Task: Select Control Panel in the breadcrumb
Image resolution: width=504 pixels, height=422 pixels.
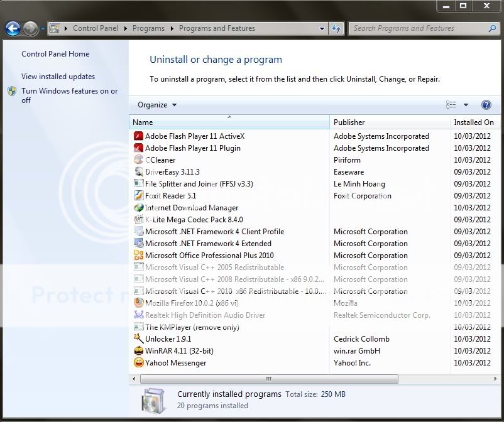Action: 96,28
